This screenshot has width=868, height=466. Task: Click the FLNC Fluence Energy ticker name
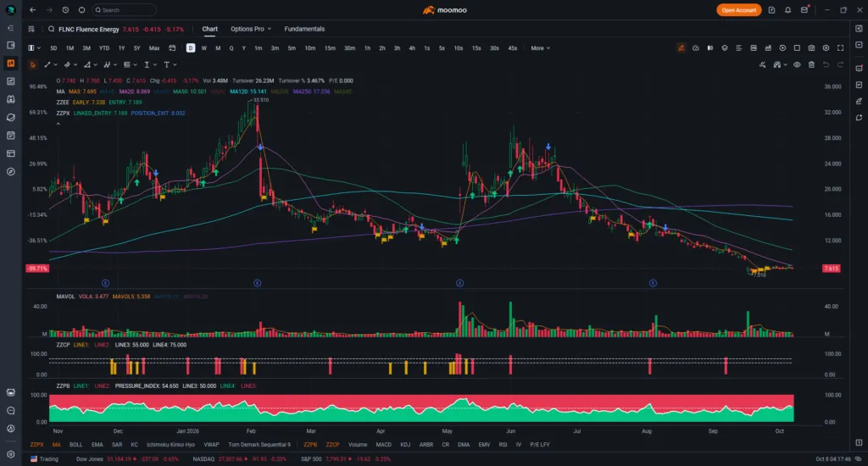(88, 30)
